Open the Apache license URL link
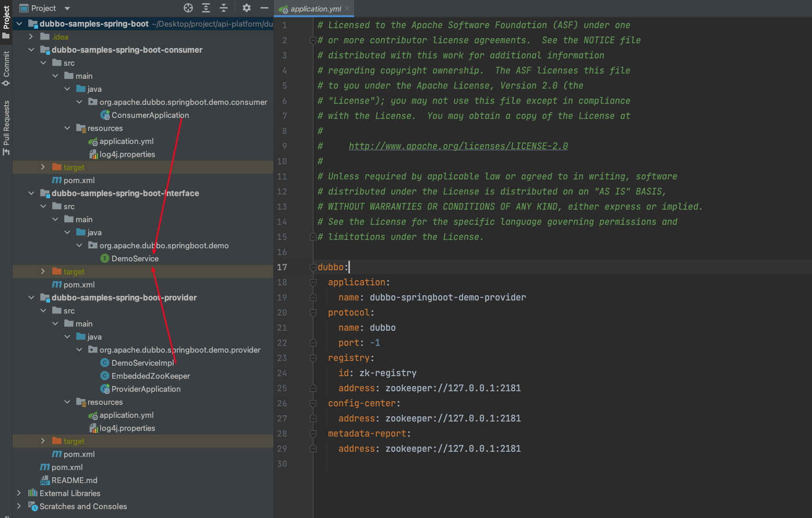 click(458, 146)
